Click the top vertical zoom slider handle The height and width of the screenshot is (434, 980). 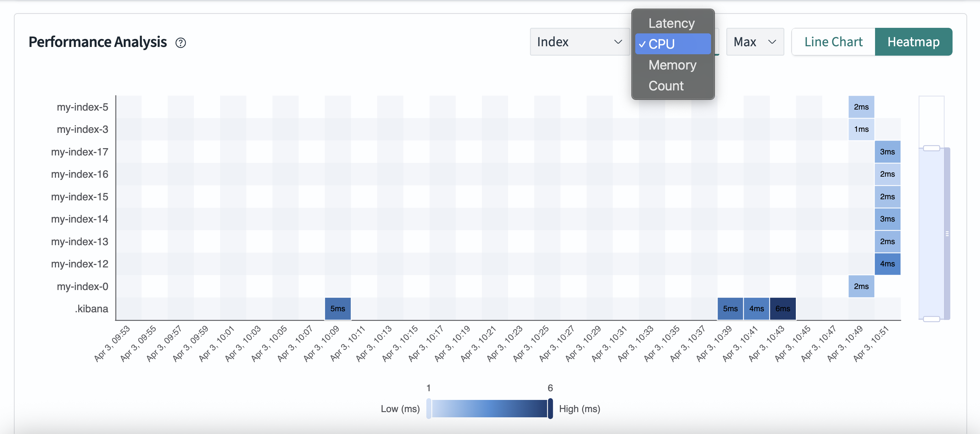coord(931,148)
